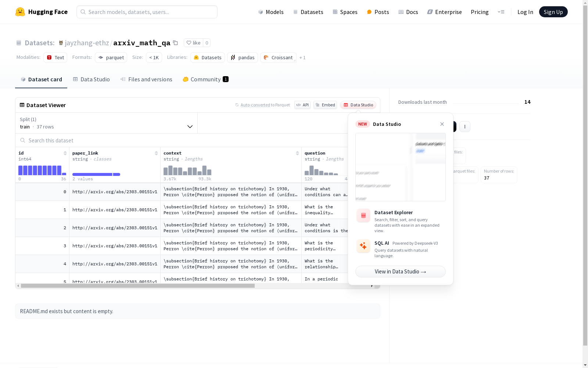Click the Pricing link

point(480,12)
